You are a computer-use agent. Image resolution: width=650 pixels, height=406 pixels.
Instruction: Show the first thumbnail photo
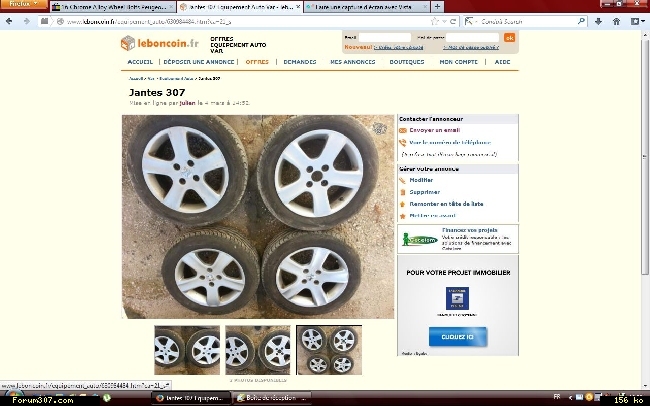(x=187, y=350)
